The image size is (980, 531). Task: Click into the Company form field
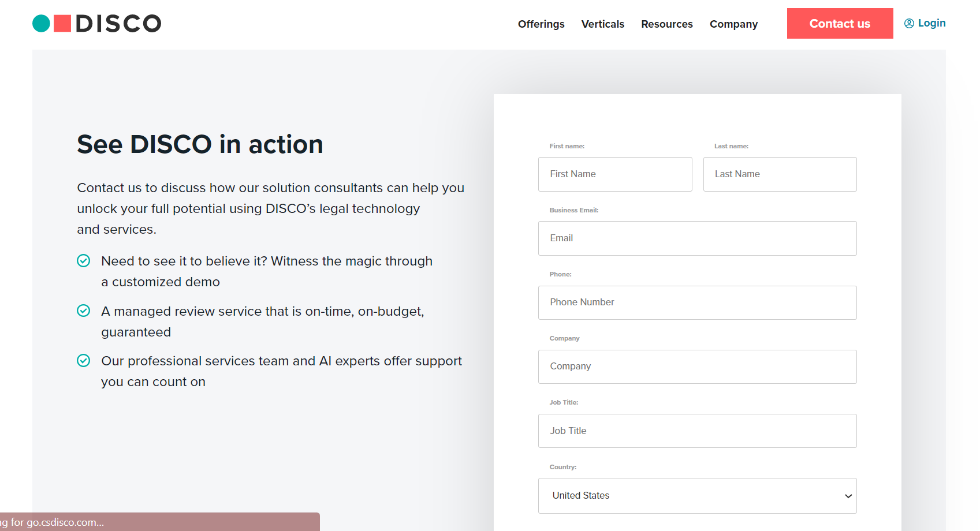[697, 367]
